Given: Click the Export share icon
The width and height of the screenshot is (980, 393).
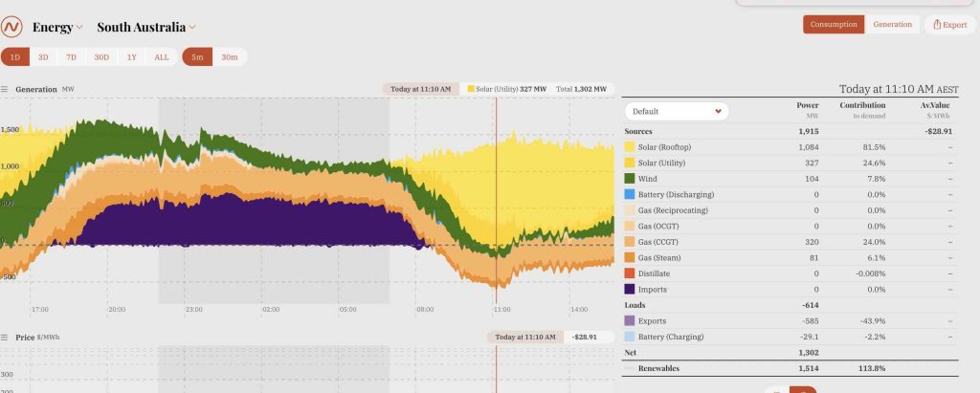Looking at the screenshot, I should pyautogui.click(x=940, y=25).
